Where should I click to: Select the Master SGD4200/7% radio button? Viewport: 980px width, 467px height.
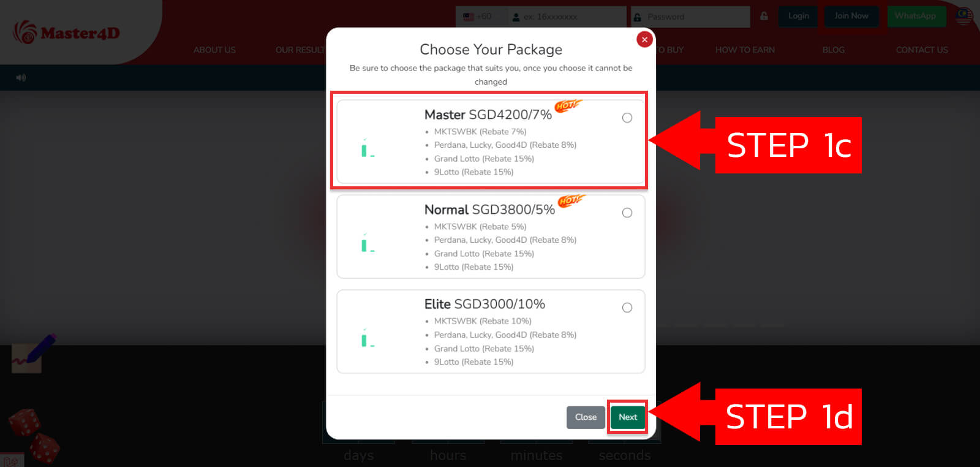(x=627, y=118)
